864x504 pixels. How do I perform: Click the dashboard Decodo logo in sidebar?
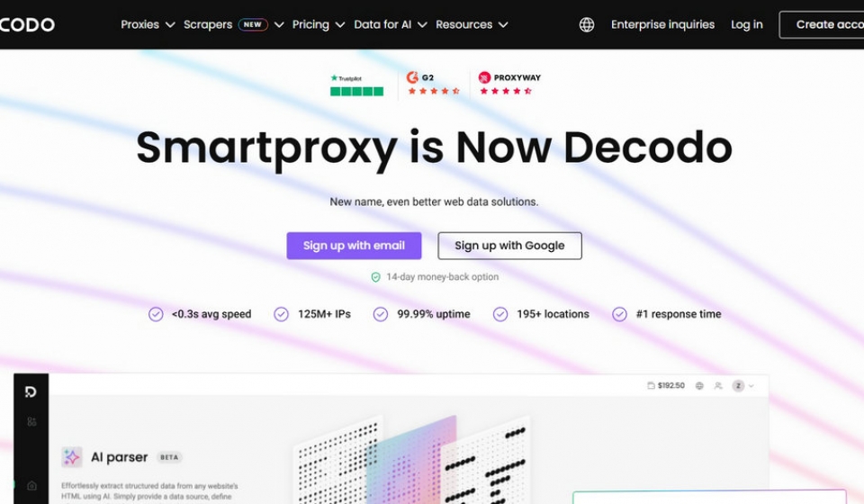[x=31, y=391]
